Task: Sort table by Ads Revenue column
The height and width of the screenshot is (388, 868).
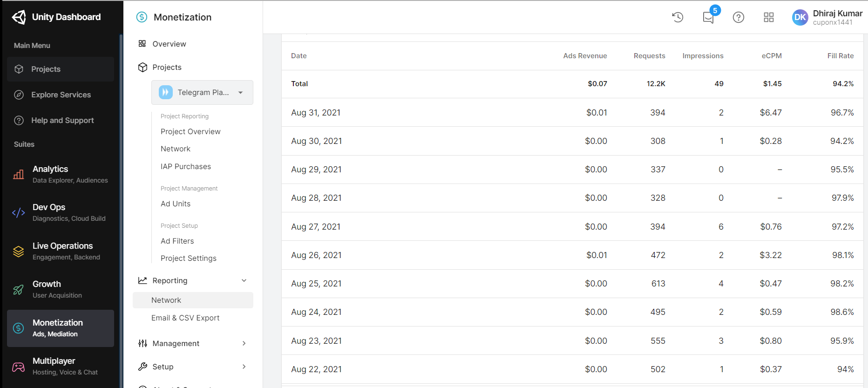Action: [585, 56]
